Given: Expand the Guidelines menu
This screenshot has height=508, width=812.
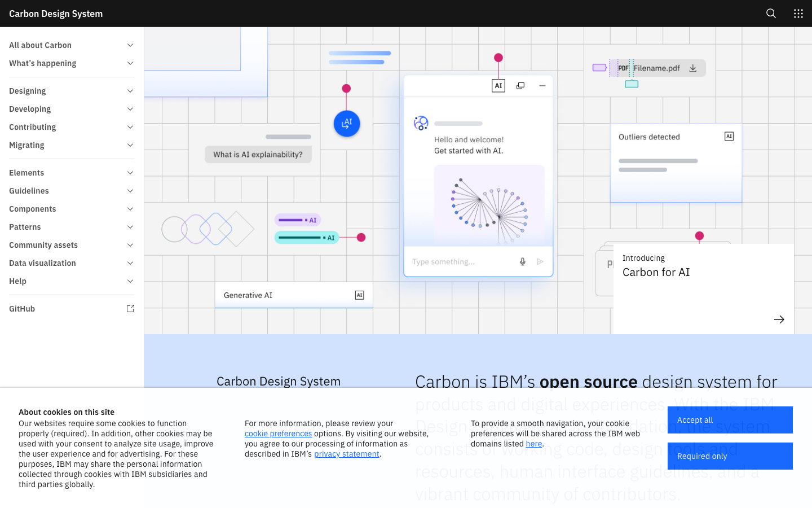Looking at the screenshot, I should pyautogui.click(x=72, y=191).
